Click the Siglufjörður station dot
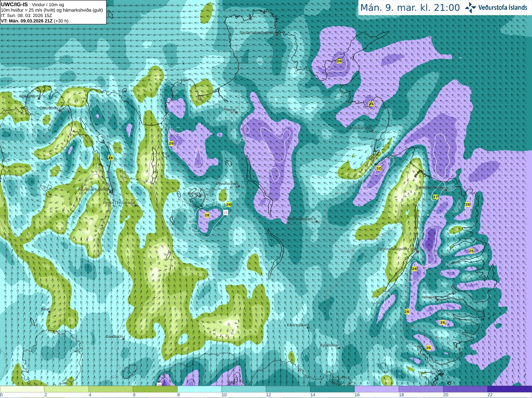 pos(39,98)
